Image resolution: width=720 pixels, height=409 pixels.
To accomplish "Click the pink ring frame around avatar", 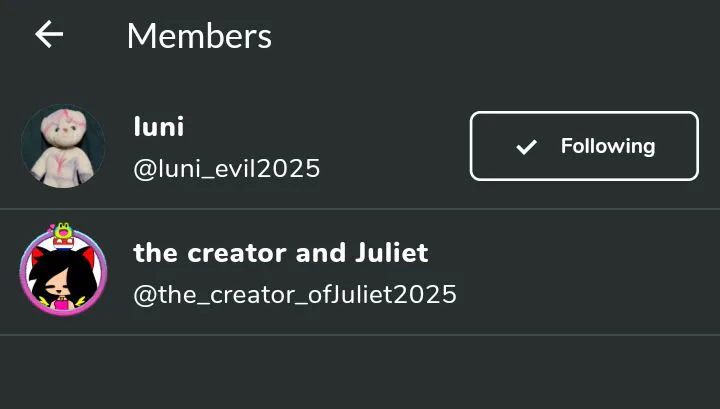I will pyautogui.click(x=63, y=274).
